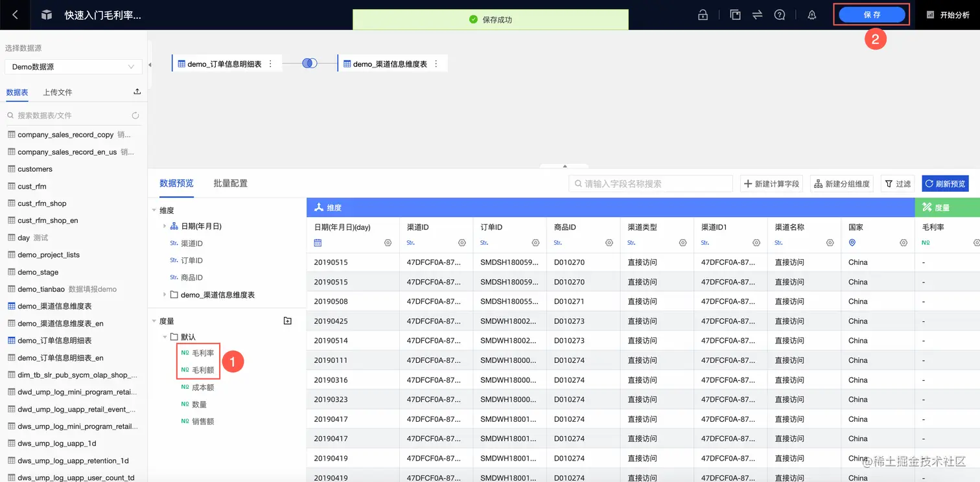980x482 pixels.
Task: Open settings gear of 渠道ID1 column
Action: (756, 242)
